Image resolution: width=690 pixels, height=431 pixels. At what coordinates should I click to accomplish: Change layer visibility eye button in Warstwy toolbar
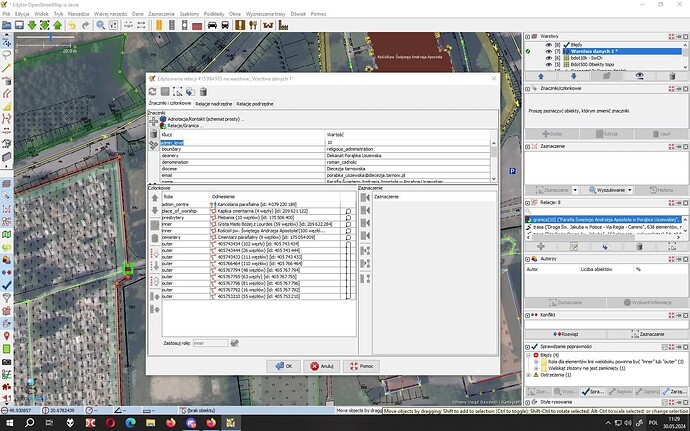tap(639, 76)
